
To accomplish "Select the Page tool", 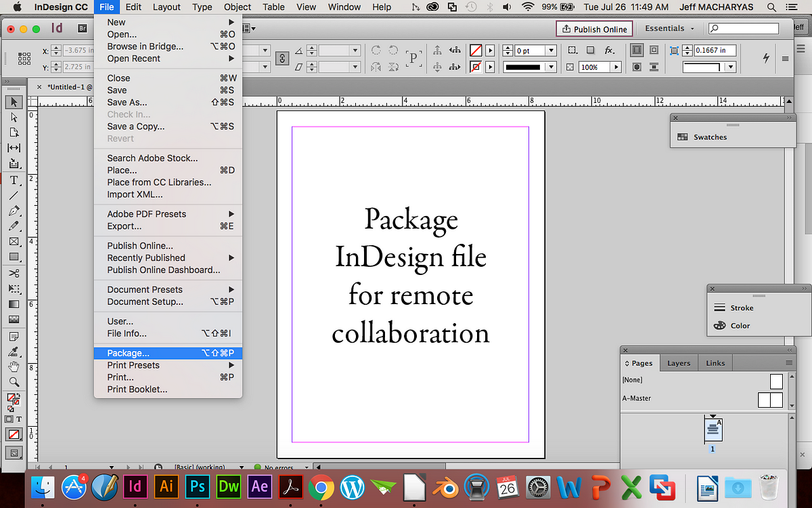I will [14, 132].
